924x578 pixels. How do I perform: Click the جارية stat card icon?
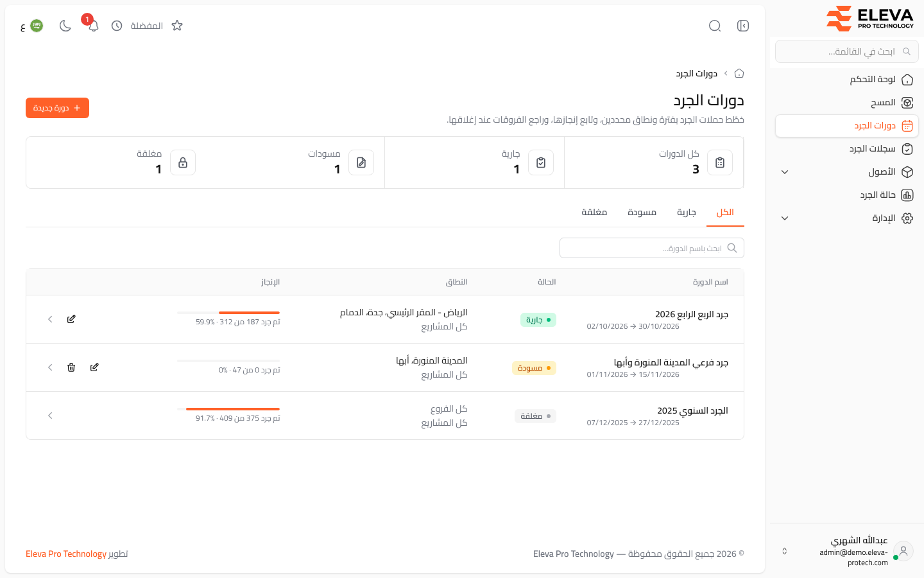click(x=541, y=162)
